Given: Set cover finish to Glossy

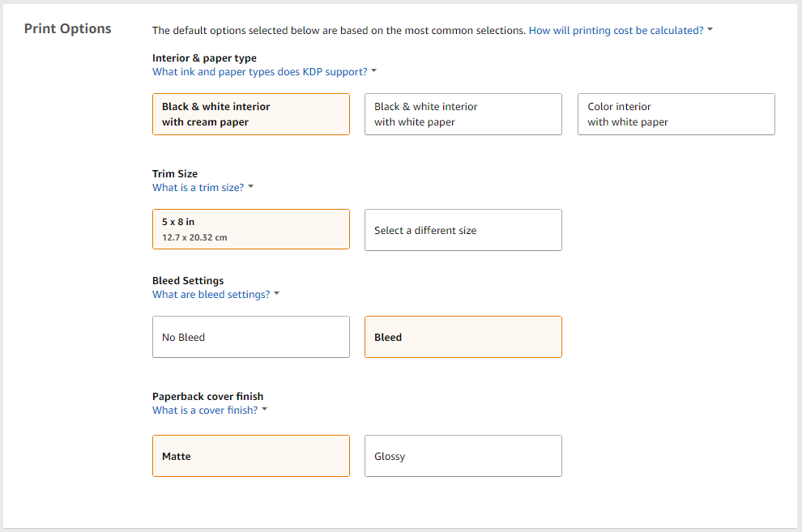Looking at the screenshot, I should 463,456.
